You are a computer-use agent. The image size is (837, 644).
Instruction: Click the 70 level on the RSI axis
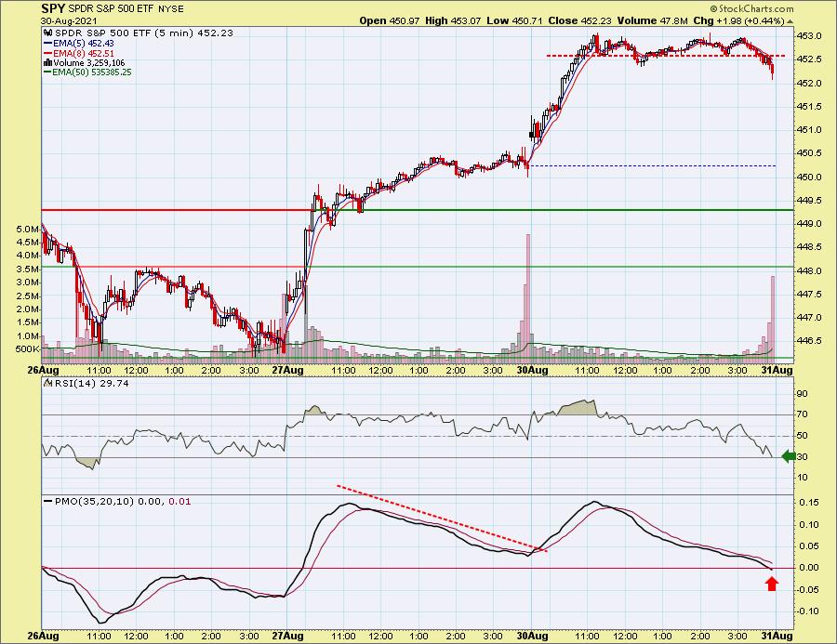coord(803,414)
